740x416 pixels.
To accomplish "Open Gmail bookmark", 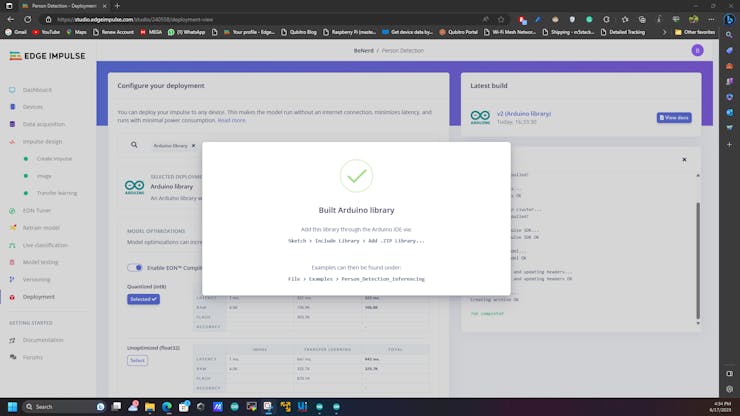I will tap(16, 32).
